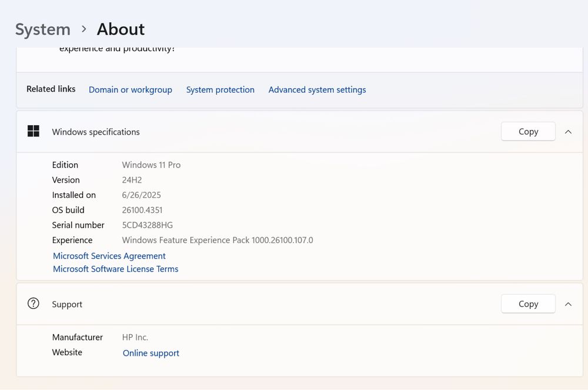Select the 24H2 version value
This screenshot has width=588, height=390.
tap(132, 180)
